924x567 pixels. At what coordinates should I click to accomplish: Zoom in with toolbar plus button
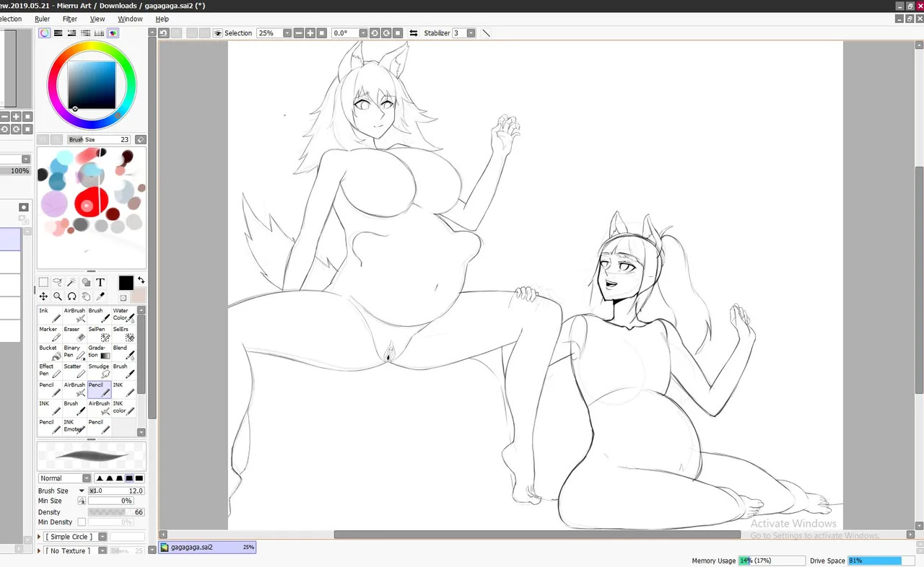point(310,33)
